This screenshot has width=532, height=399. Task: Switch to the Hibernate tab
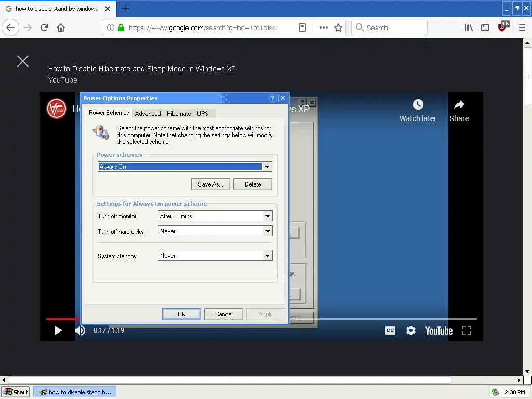point(179,114)
